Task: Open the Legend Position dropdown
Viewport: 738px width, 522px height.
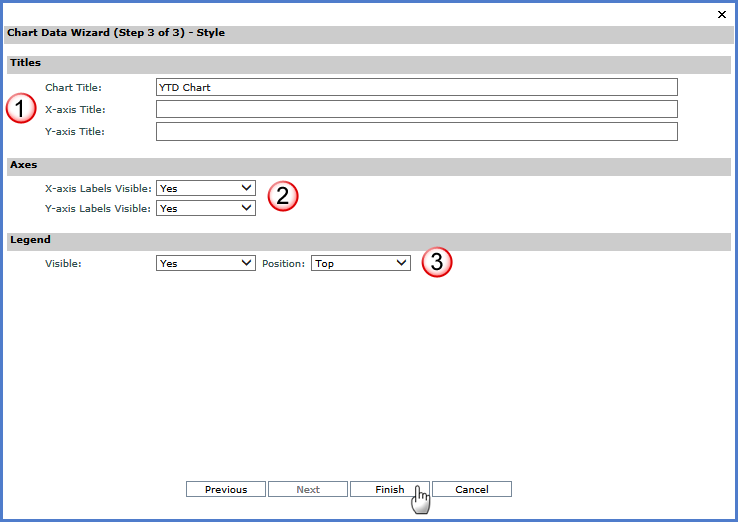Action: 360,263
